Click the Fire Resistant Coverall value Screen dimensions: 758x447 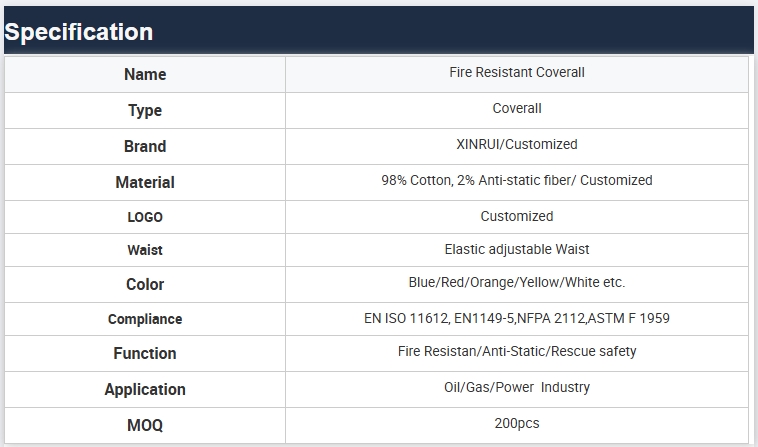tap(517, 73)
